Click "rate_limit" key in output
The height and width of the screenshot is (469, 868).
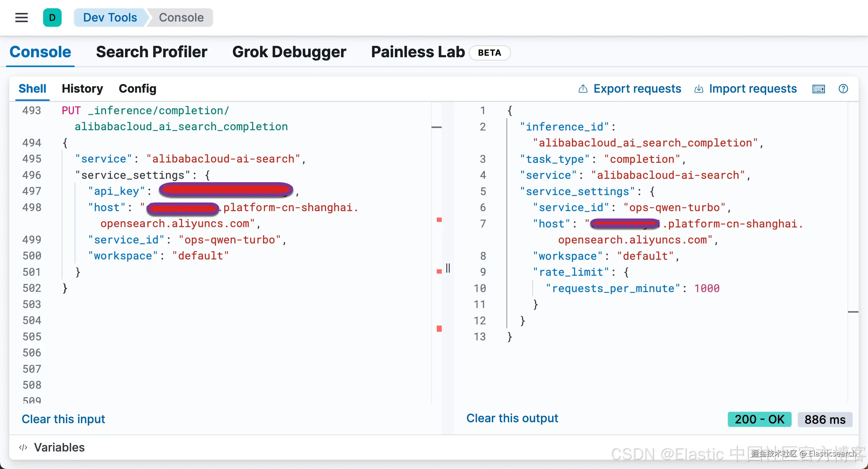[x=571, y=272]
